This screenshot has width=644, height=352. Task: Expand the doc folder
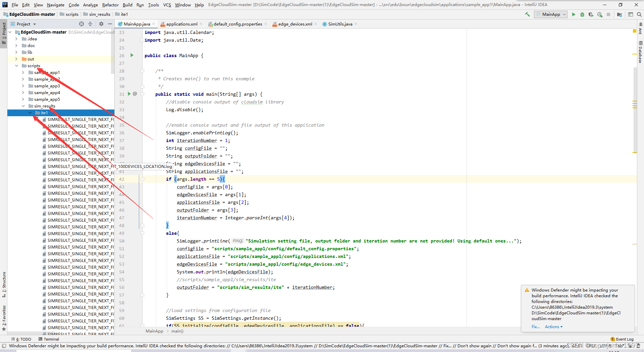click(x=16, y=46)
